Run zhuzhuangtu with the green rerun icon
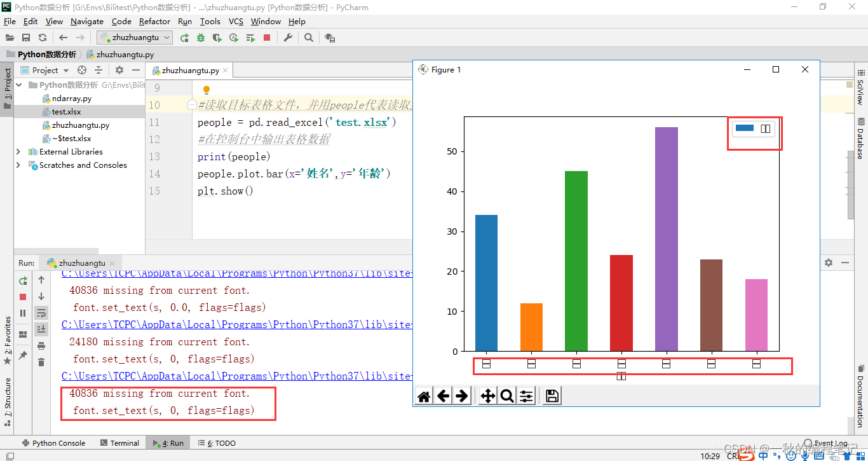This screenshot has height=461, width=868. [184, 38]
